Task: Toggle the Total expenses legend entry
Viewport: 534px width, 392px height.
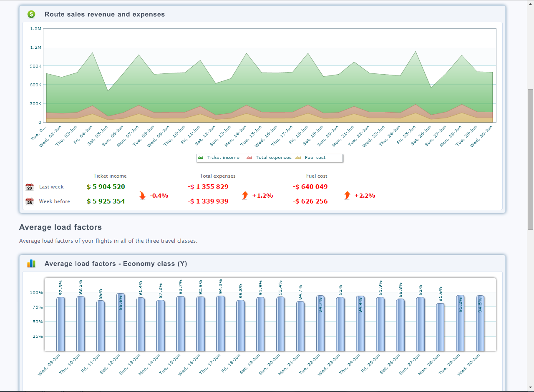Action: click(269, 158)
